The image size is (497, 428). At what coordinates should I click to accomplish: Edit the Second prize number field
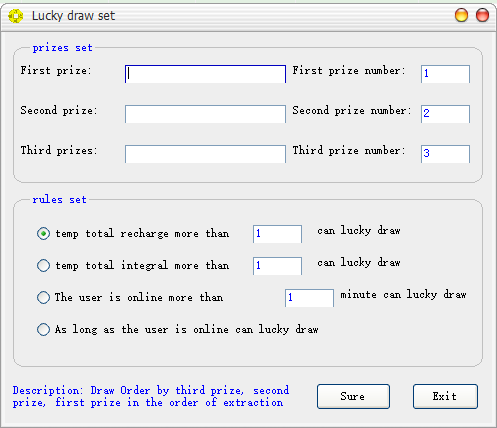coord(445,114)
